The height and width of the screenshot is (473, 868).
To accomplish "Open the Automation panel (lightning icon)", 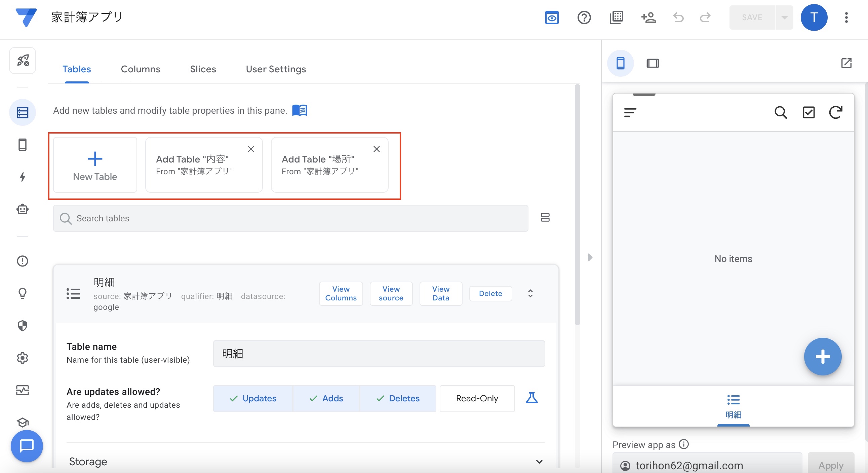I will (22, 177).
